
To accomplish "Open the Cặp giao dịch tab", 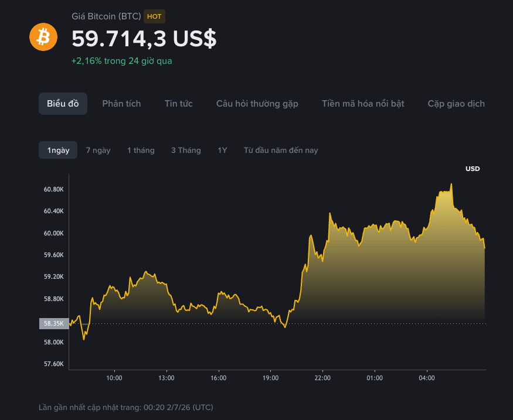I will point(456,104).
